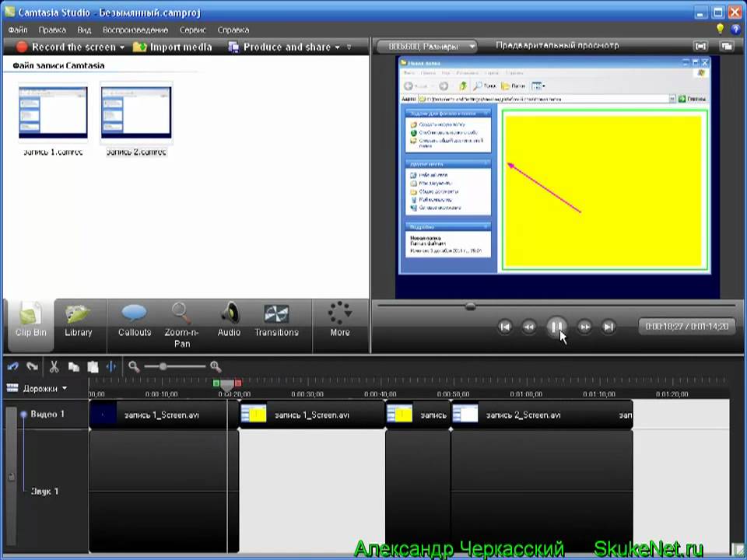Viewport: 747px width, 560px height.
Task: Open the Сервис menu
Action: (192, 30)
